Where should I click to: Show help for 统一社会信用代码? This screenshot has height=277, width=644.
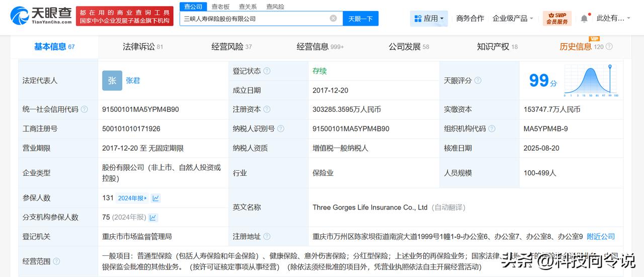click(x=85, y=109)
